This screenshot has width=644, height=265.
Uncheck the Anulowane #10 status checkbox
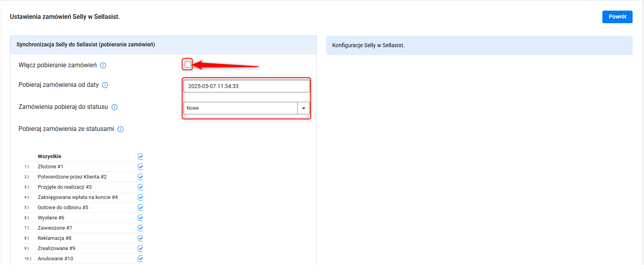pyautogui.click(x=141, y=259)
